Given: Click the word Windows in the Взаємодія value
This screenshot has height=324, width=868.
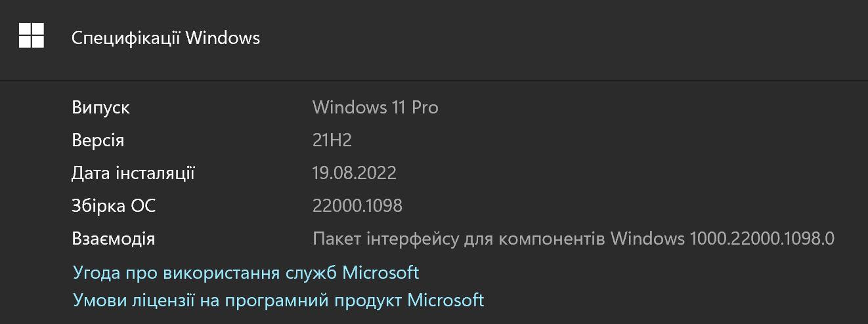Looking at the screenshot, I should click(x=647, y=239).
